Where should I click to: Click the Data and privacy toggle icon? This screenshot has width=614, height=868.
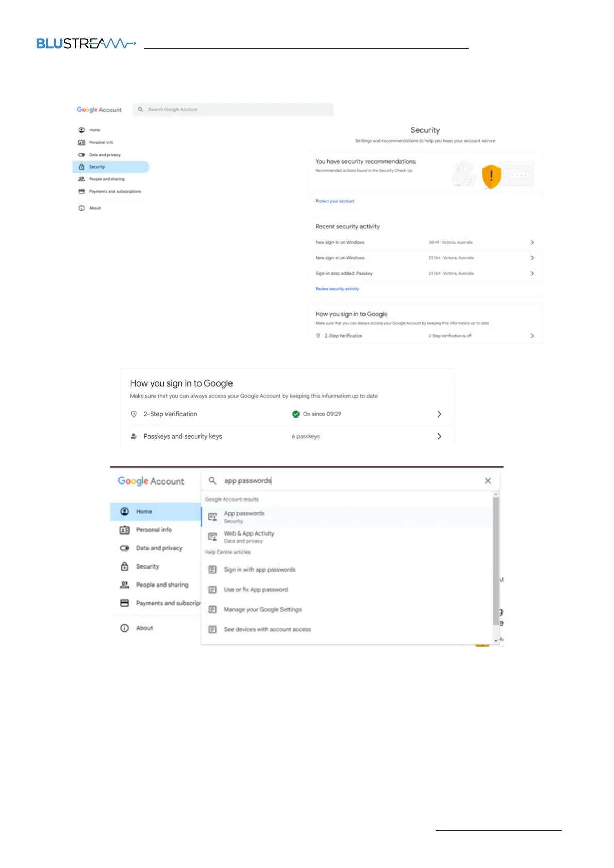pos(81,155)
